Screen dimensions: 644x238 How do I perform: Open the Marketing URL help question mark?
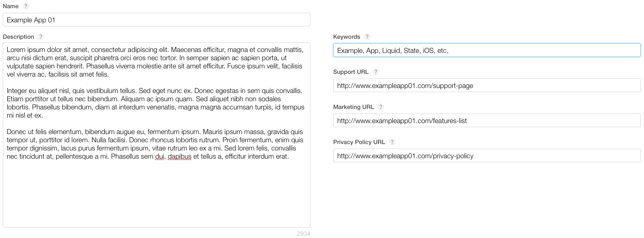[x=381, y=107]
